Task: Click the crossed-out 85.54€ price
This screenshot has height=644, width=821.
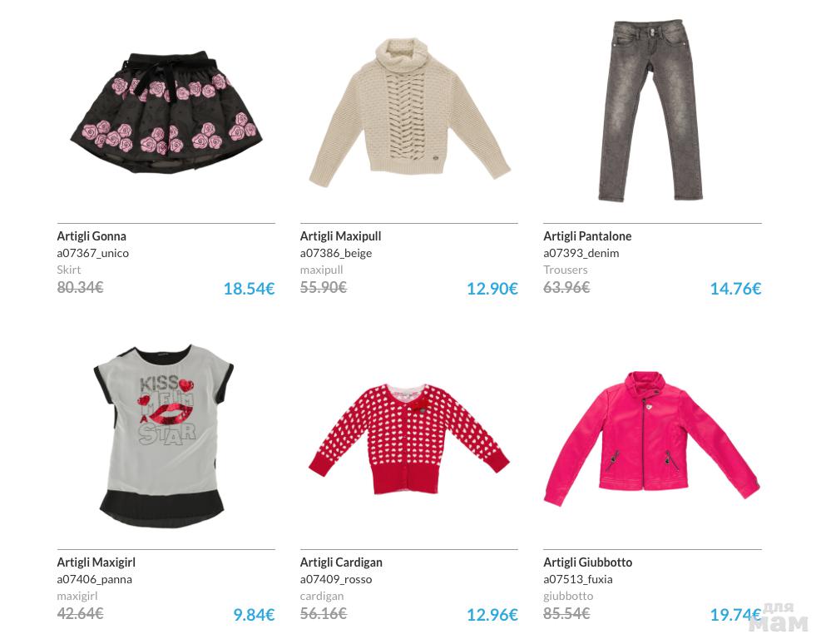Action: (566, 613)
